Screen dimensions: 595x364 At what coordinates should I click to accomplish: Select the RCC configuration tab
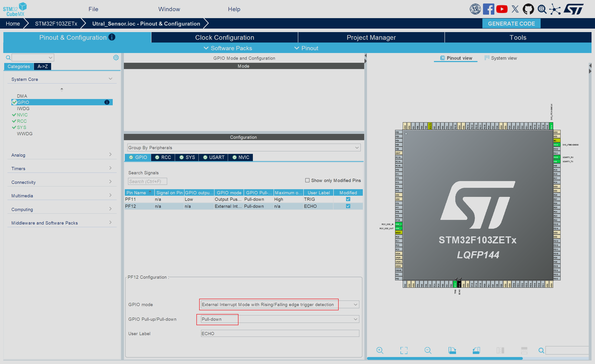[x=163, y=157]
